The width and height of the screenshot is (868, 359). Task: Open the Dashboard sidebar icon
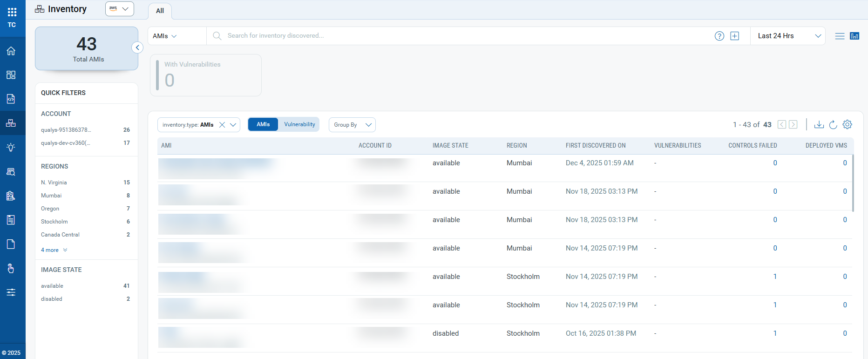coord(11,75)
